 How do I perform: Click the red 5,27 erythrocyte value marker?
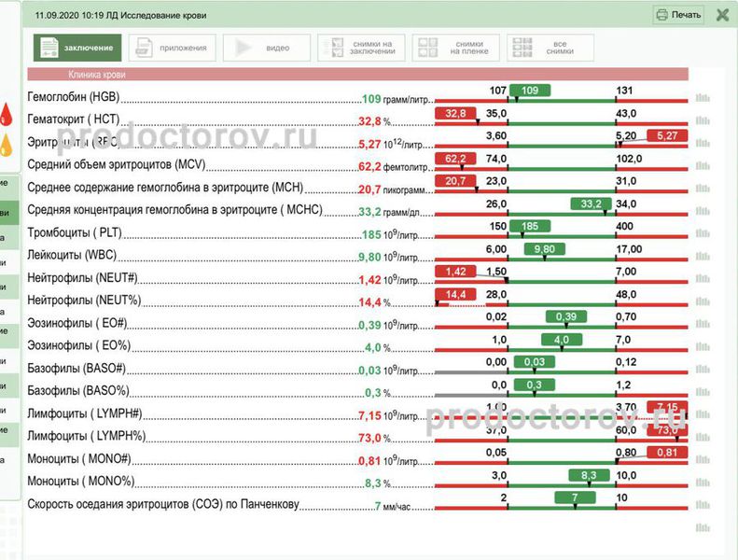667,136
